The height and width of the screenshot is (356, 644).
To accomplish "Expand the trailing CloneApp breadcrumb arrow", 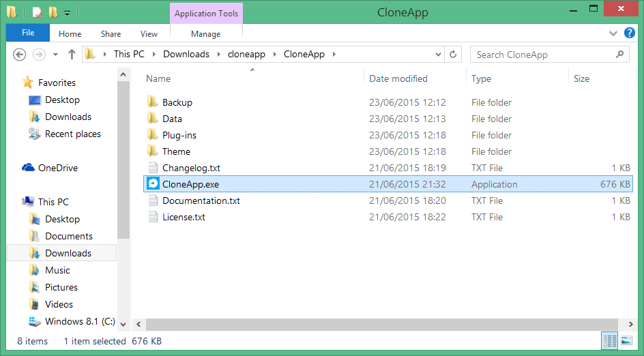I will point(334,54).
